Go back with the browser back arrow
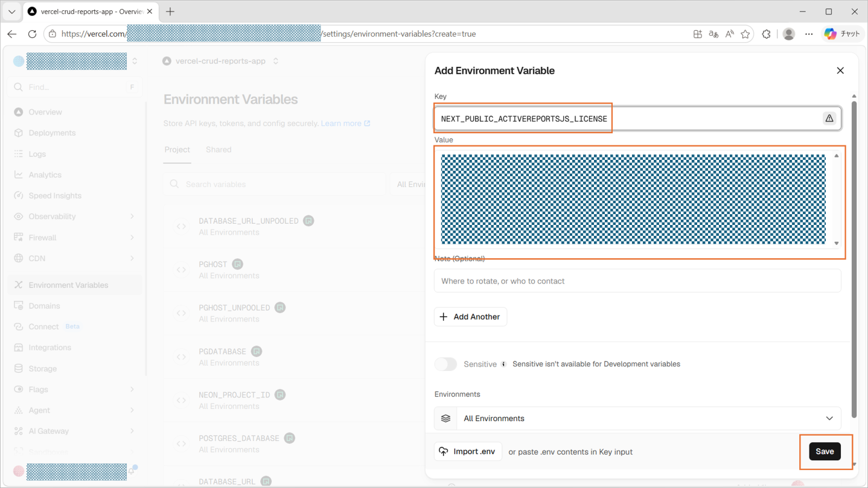Viewport: 868px width, 488px height. pos(12,34)
